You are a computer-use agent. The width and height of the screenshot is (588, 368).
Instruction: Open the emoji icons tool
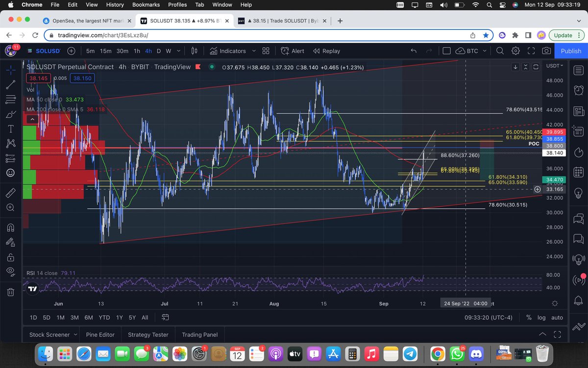[x=10, y=173]
